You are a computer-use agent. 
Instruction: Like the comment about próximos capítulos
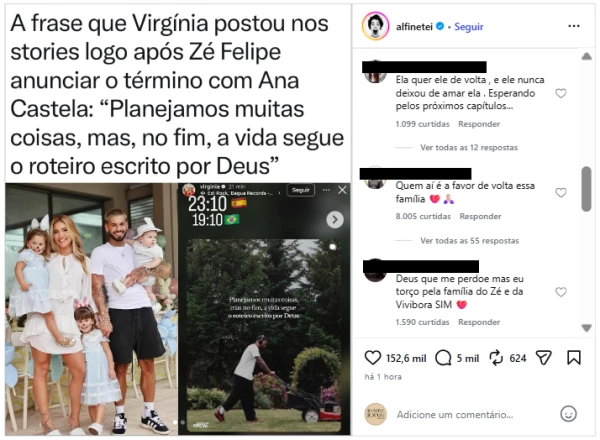(x=561, y=93)
